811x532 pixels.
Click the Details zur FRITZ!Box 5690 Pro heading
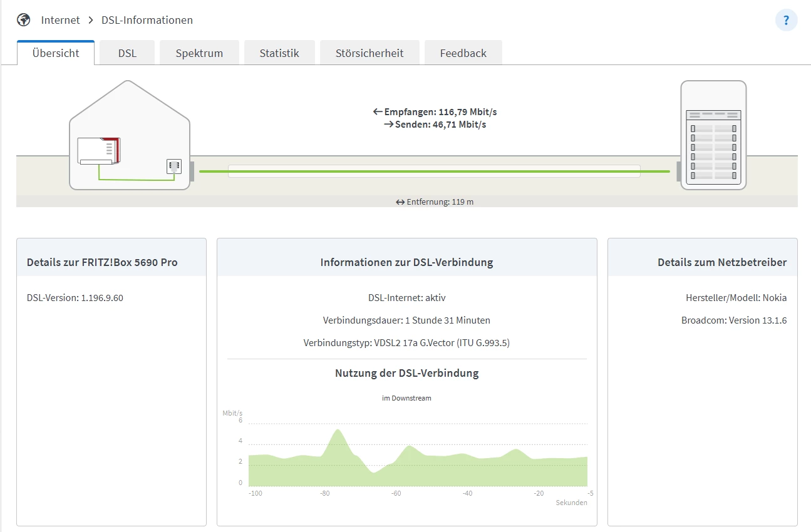(102, 262)
